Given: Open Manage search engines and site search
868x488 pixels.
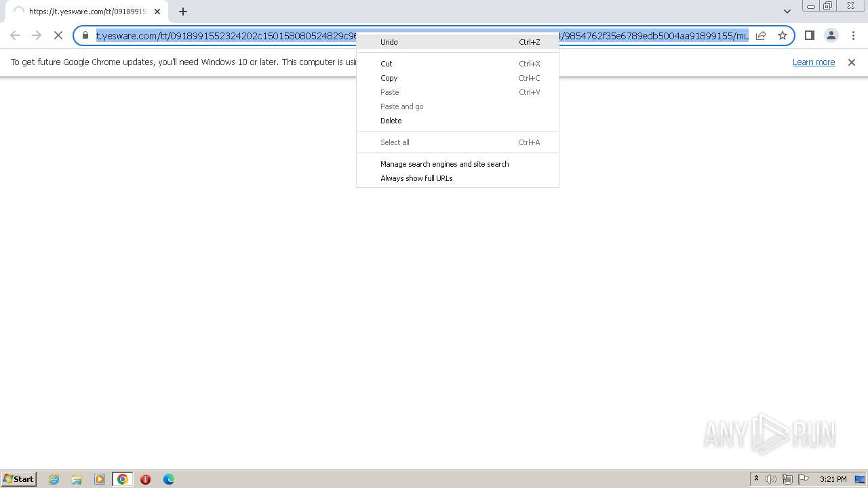Looking at the screenshot, I should [x=458, y=164].
